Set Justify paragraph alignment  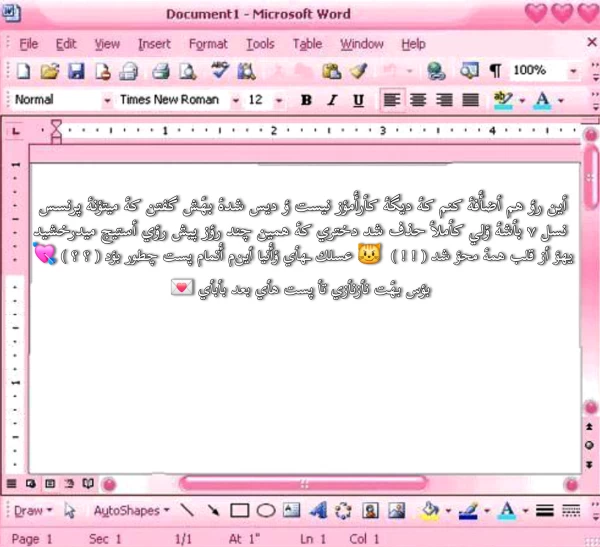[470, 100]
